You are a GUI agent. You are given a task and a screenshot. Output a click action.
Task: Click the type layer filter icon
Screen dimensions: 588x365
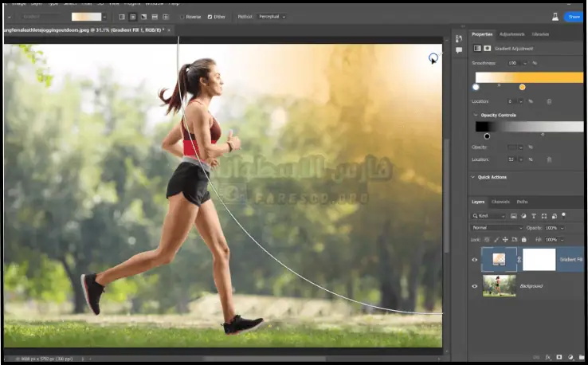click(532, 215)
